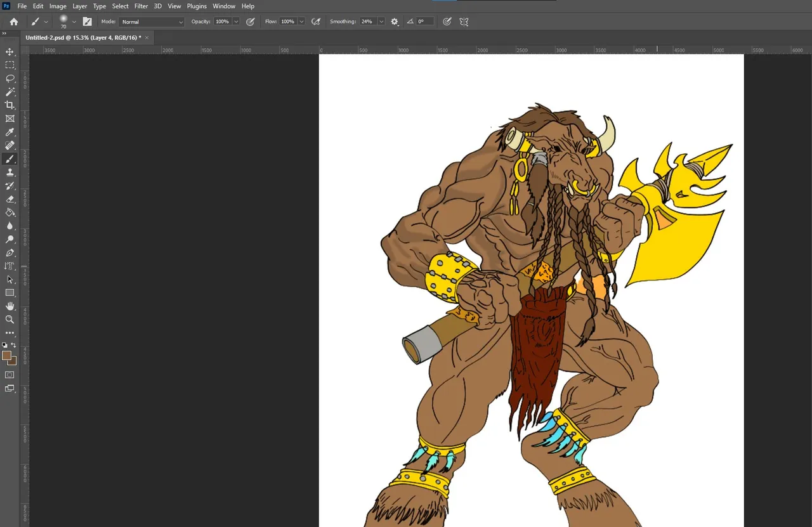Open the Window menu
Screen dimensions: 812x527
pos(224,6)
